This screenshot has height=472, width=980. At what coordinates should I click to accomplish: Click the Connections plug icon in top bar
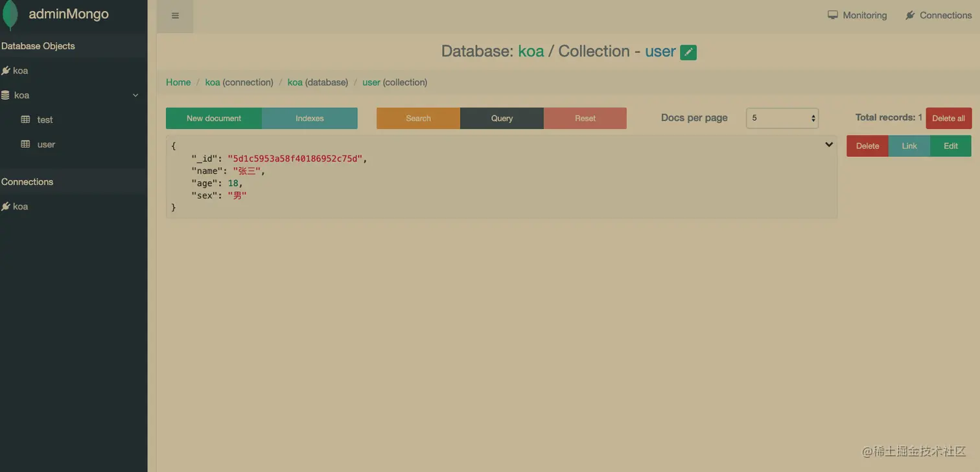pos(911,15)
